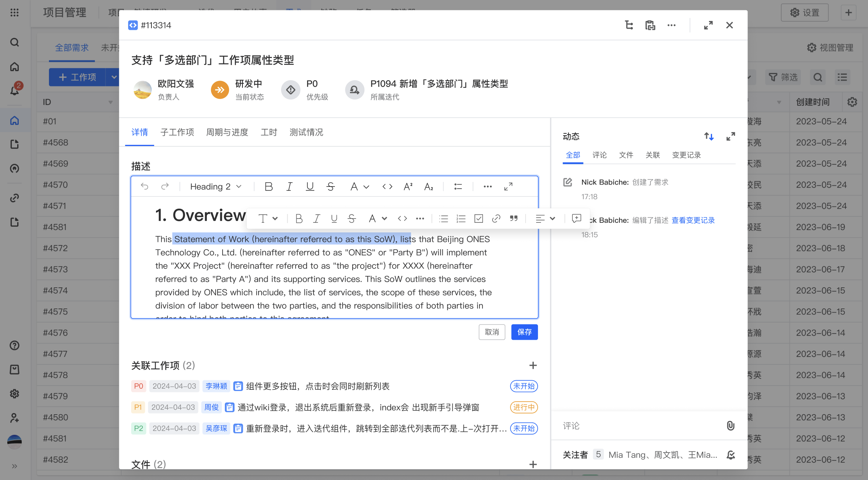Open the text color dropdown in the editor toolbar
Screen dimensions: 868x480
(359, 186)
